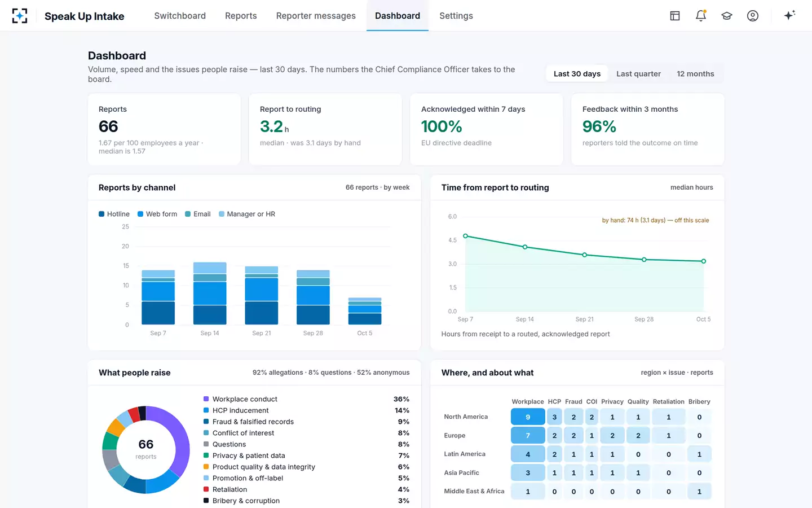Click North America Workplace cell showing 9
The image size is (812, 508).
coord(528,417)
